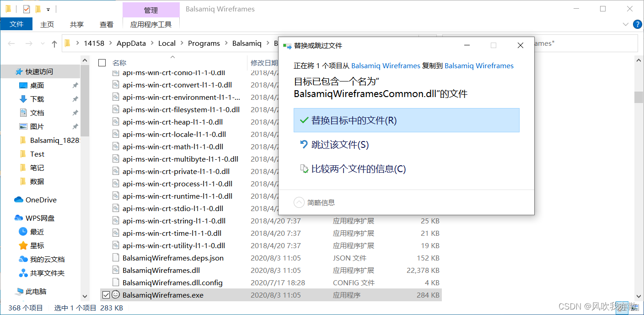644x315 pixels.
Task: Open the Explorer help question mark icon
Action: tap(637, 24)
